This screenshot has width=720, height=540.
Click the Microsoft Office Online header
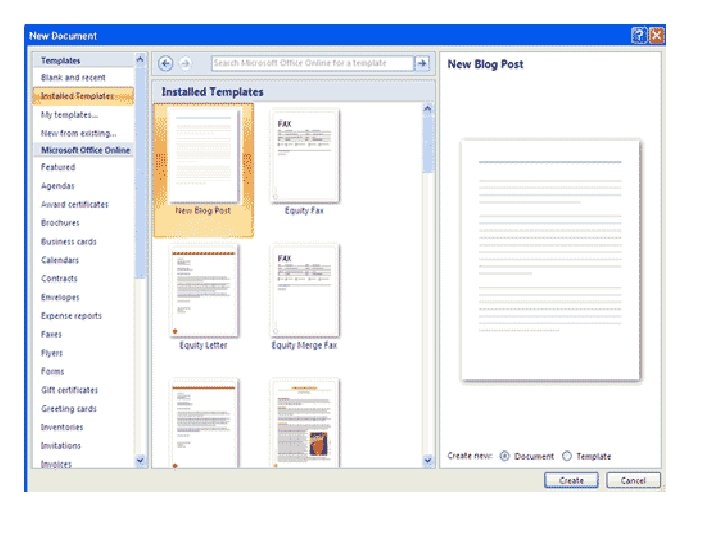(x=85, y=150)
